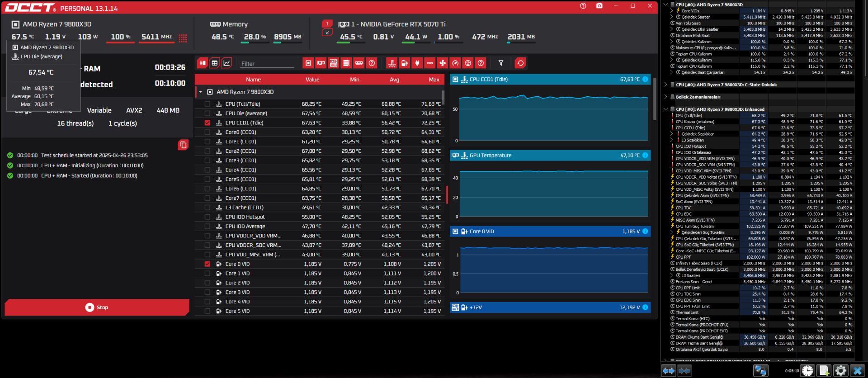Take a screenshot with the camera icon

tap(599, 6)
